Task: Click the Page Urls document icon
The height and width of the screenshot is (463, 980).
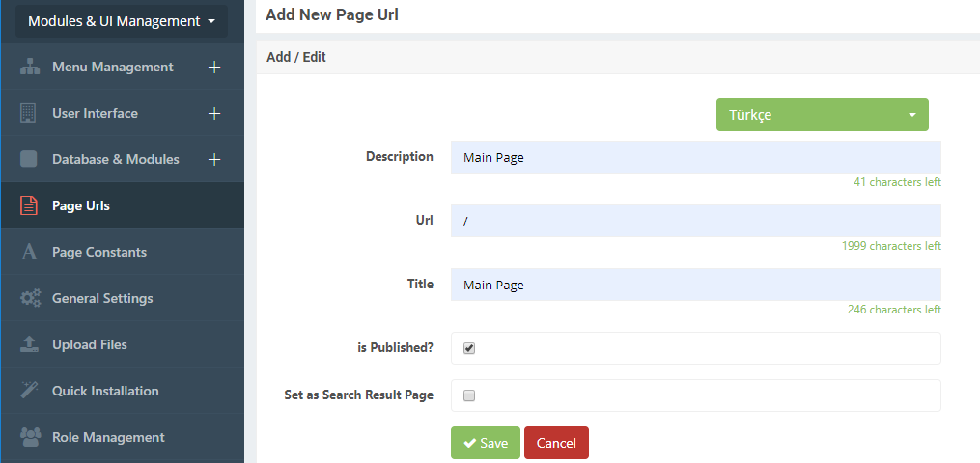Action: click(x=29, y=205)
